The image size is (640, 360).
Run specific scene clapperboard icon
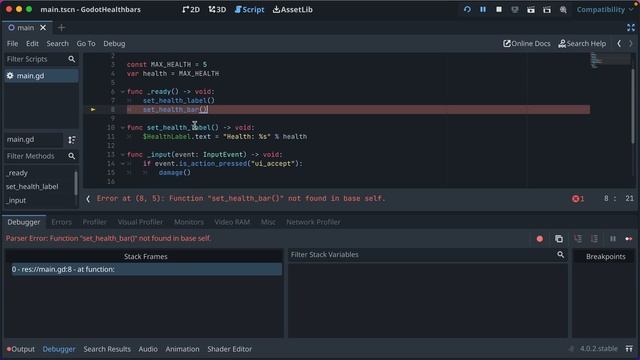coord(547,9)
